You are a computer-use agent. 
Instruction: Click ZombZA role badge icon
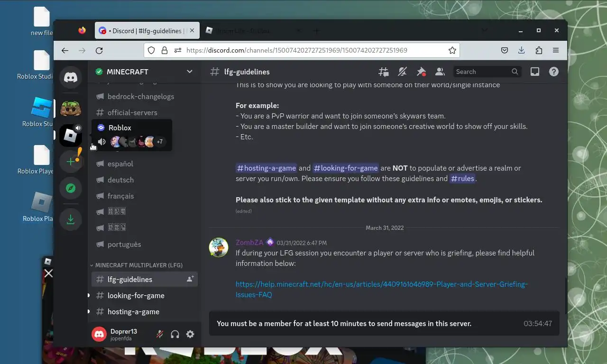(270, 242)
